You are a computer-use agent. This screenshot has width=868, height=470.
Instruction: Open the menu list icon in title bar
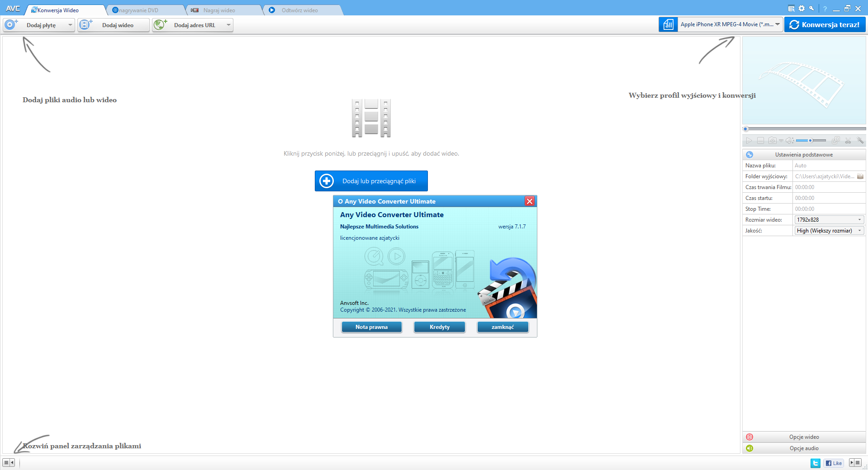[x=791, y=9]
